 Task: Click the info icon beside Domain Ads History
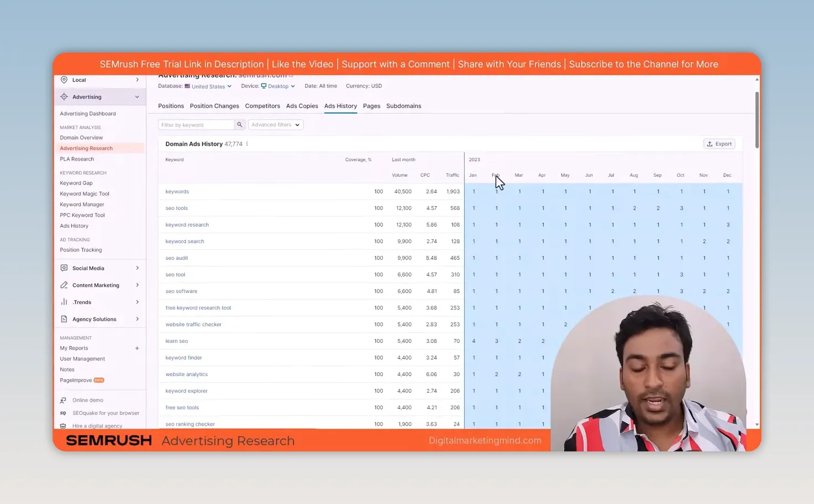click(247, 144)
